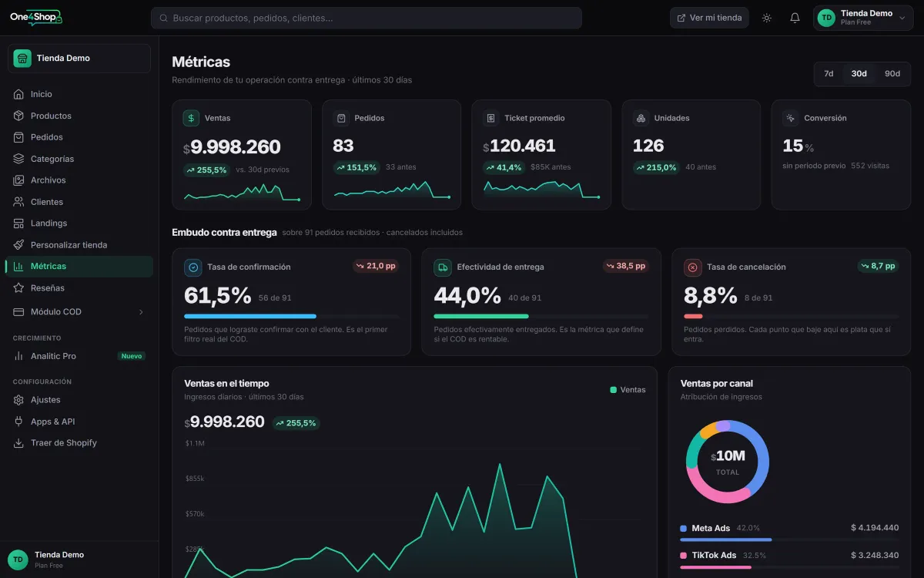Click the Categorías layers icon
Image resolution: width=924 pixels, height=578 pixels.
point(18,159)
